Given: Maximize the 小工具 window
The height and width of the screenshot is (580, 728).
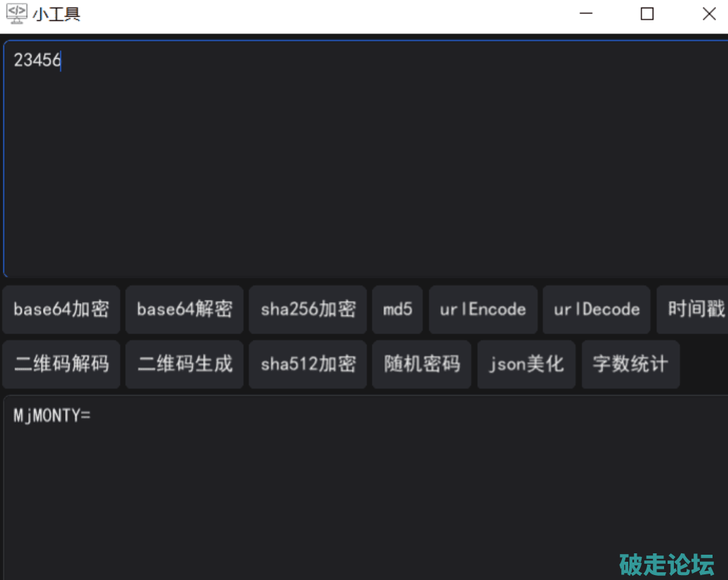Looking at the screenshot, I should 647,14.
